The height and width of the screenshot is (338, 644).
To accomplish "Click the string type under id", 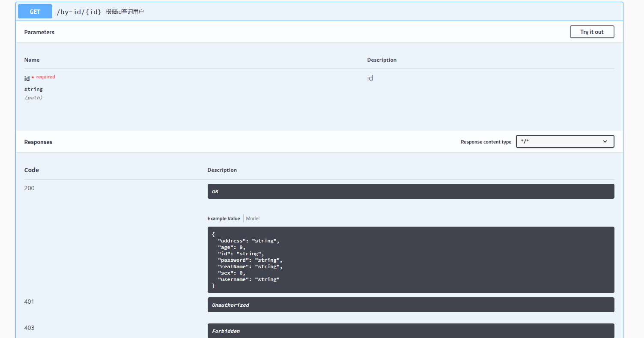I will (33, 89).
